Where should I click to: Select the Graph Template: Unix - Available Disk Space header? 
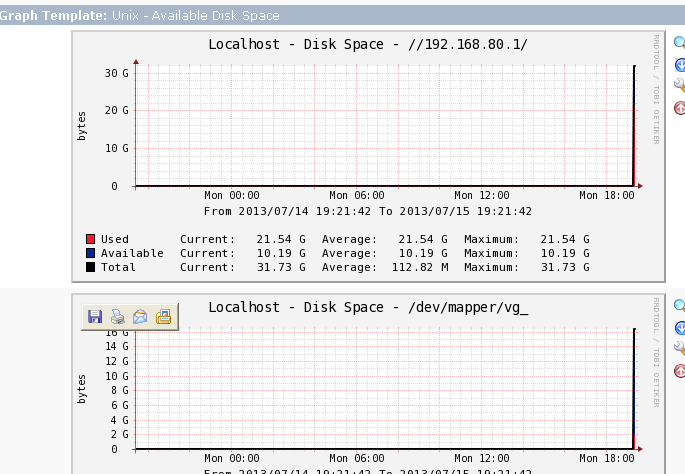(x=342, y=15)
